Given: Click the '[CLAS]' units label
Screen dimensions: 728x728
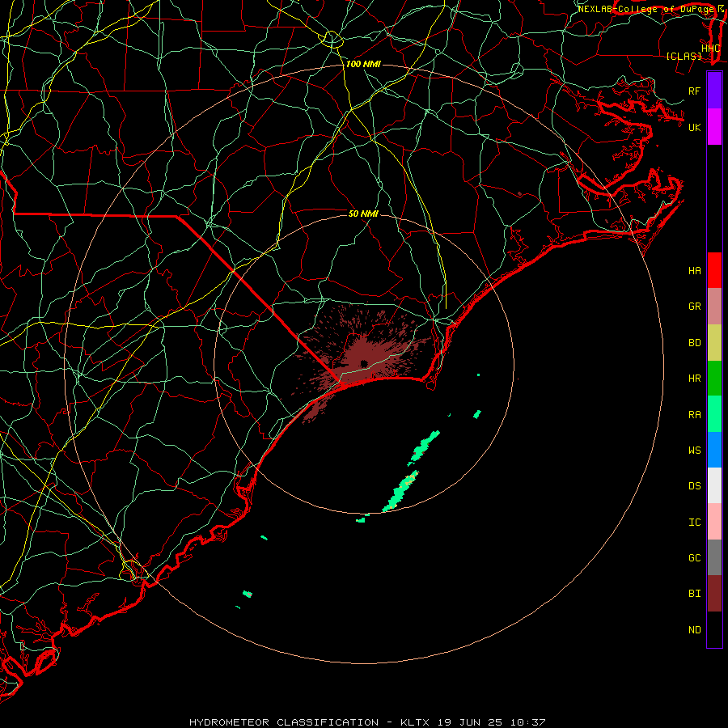Looking at the screenshot, I should click(684, 57).
